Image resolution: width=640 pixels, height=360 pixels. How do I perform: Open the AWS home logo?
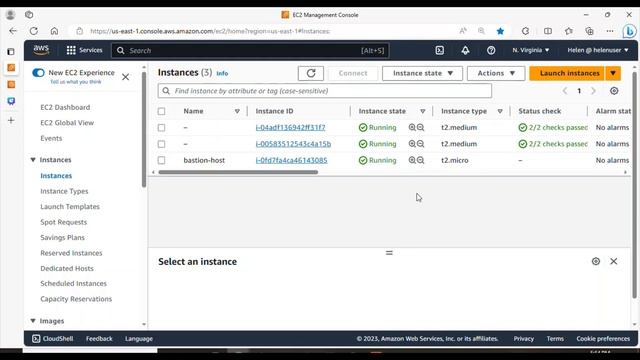[41, 50]
